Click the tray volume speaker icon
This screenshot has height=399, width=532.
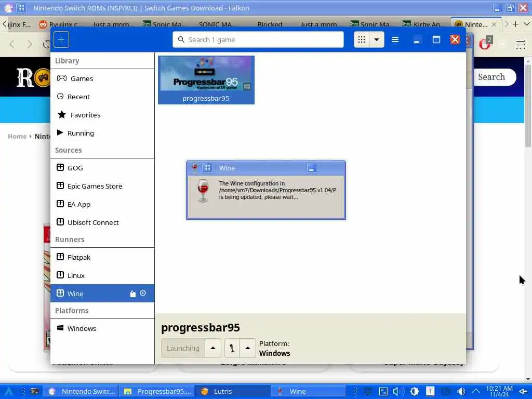pyautogui.click(x=398, y=392)
